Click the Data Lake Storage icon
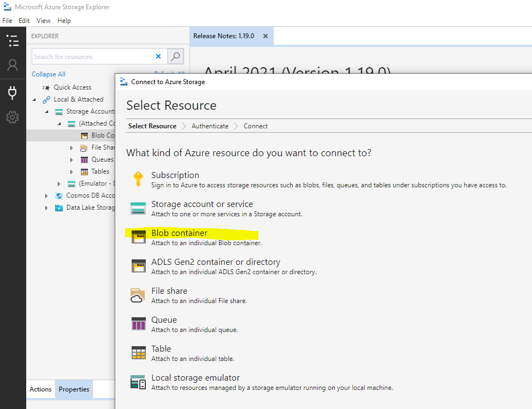532x409 pixels. pos(59,208)
